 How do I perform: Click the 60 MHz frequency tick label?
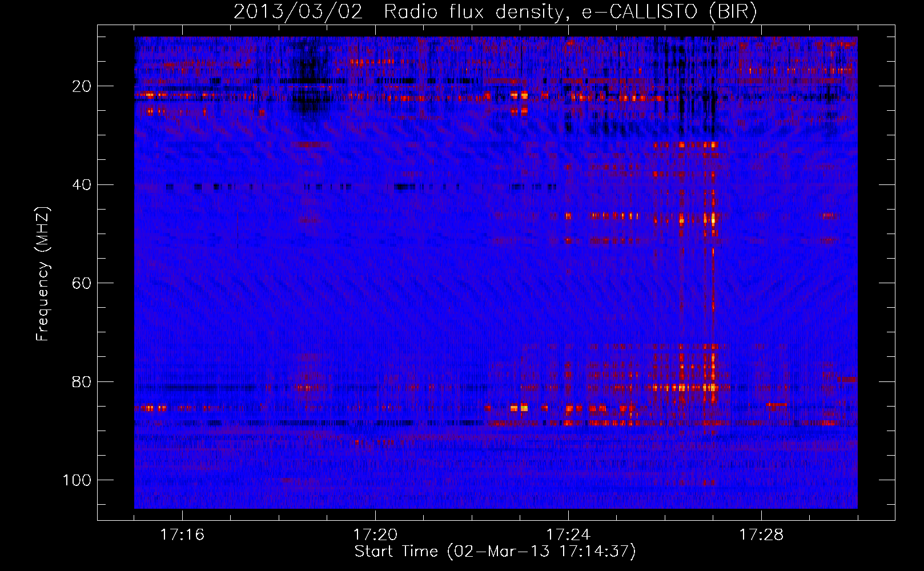81,283
